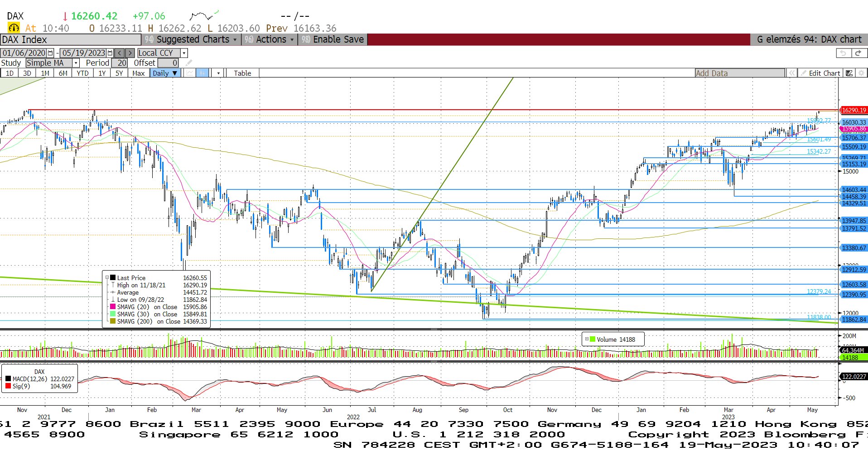The image size is (868, 470).
Task: Select the 5Y range tab
Action: (x=119, y=73)
